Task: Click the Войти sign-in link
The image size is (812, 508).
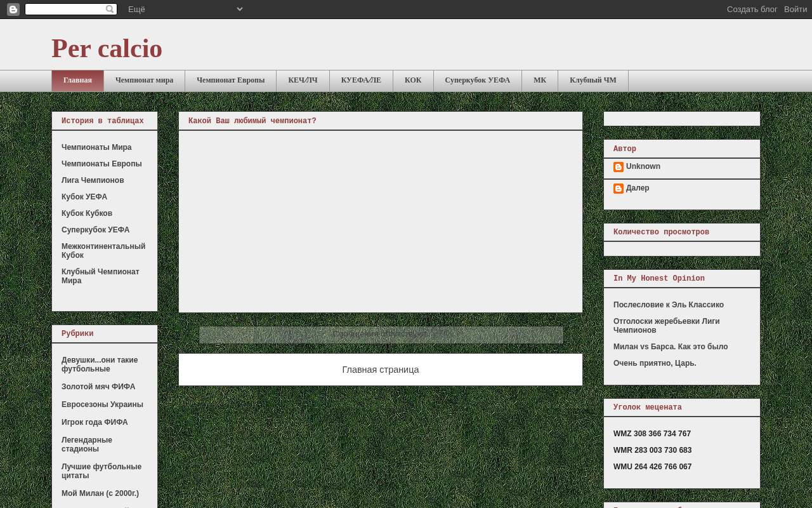Action: pyautogui.click(x=796, y=10)
